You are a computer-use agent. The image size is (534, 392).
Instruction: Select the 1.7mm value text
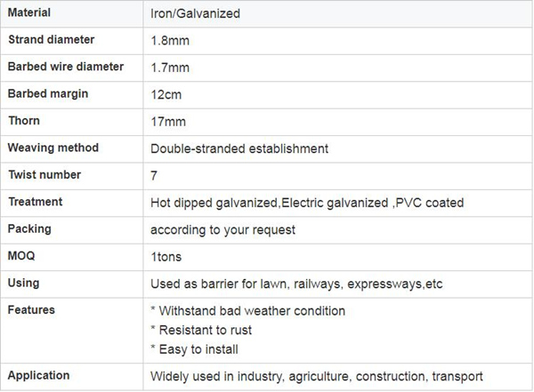pos(170,68)
